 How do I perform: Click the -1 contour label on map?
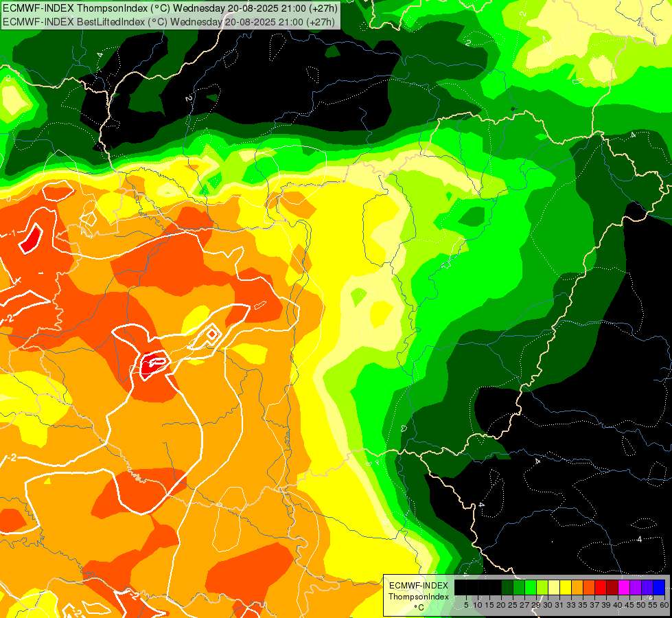pos(12,233)
